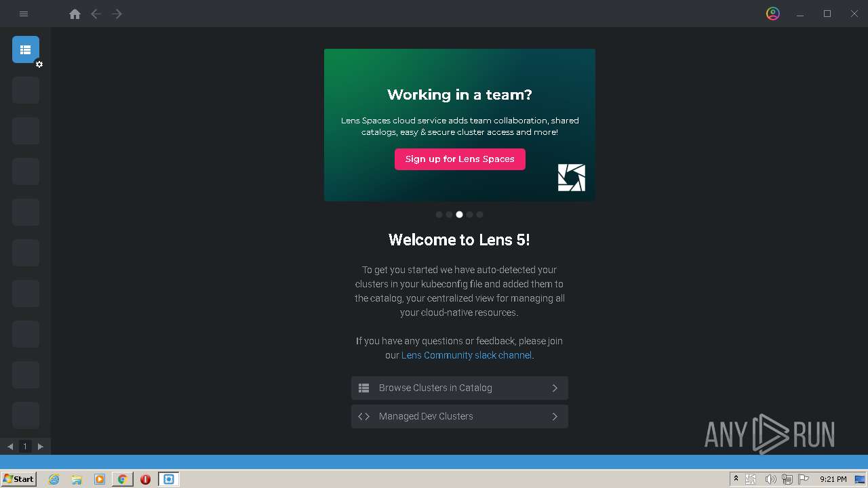Image resolution: width=868 pixels, height=488 pixels.
Task: Open the catalog hotbar item settings gear
Action: (39, 64)
